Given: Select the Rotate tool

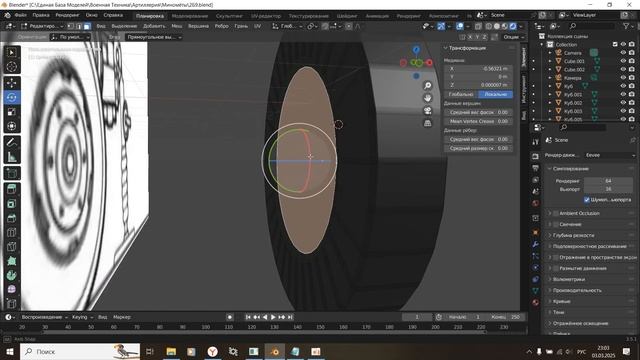Looking at the screenshot, I should [x=11, y=97].
